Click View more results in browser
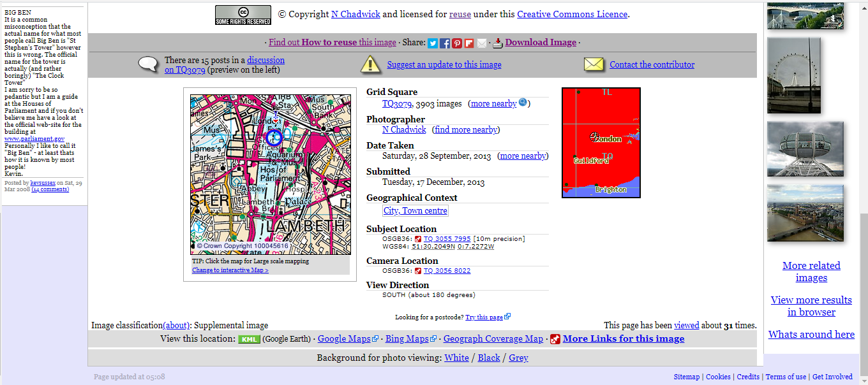The width and height of the screenshot is (868, 385). [811, 306]
